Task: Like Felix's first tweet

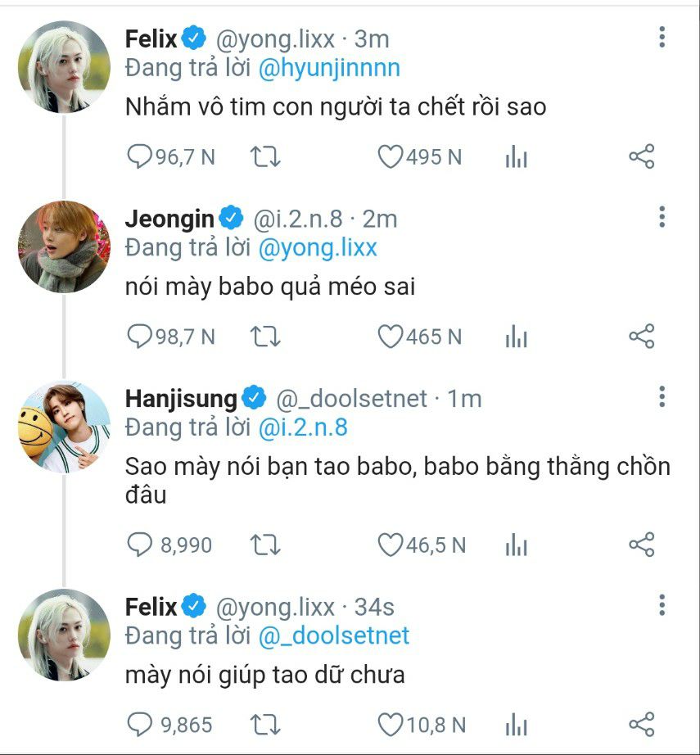Action: (x=391, y=156)
